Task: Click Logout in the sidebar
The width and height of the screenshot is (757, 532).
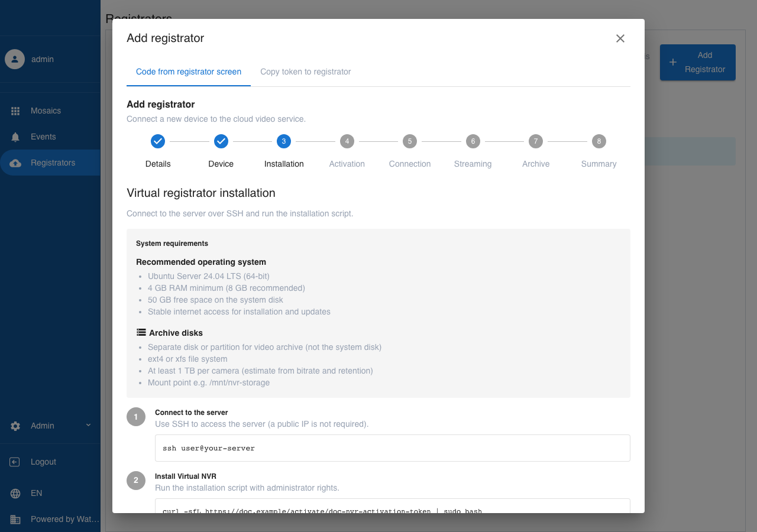Action: click(50, 462)
